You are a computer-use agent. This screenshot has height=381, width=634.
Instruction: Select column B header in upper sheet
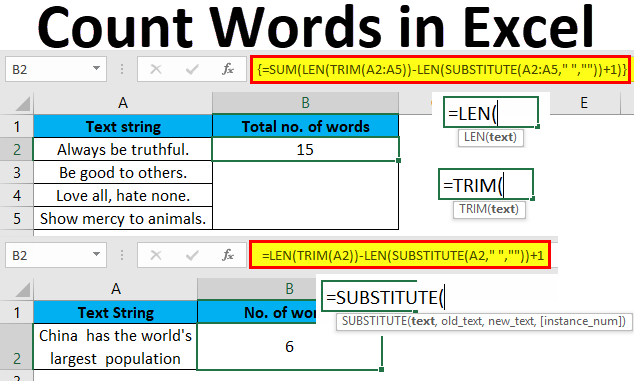pos(305,103)
